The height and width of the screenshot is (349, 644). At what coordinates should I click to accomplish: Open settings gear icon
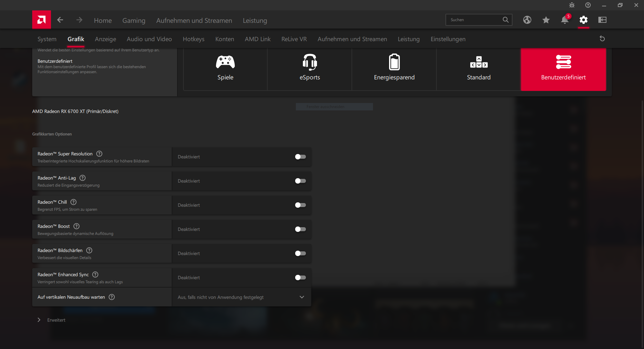point(584,20)
